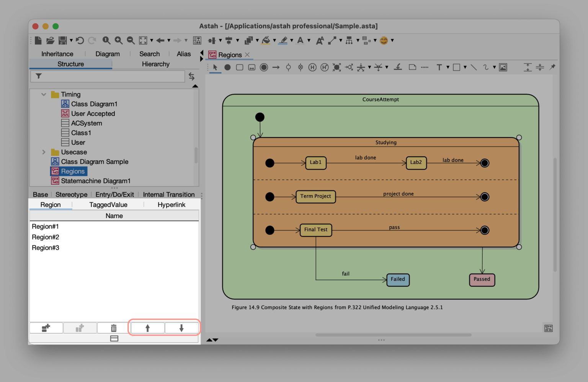Pick the Note tool from the diagram toolbar
The image size is (588, 382).
point(412,67)
